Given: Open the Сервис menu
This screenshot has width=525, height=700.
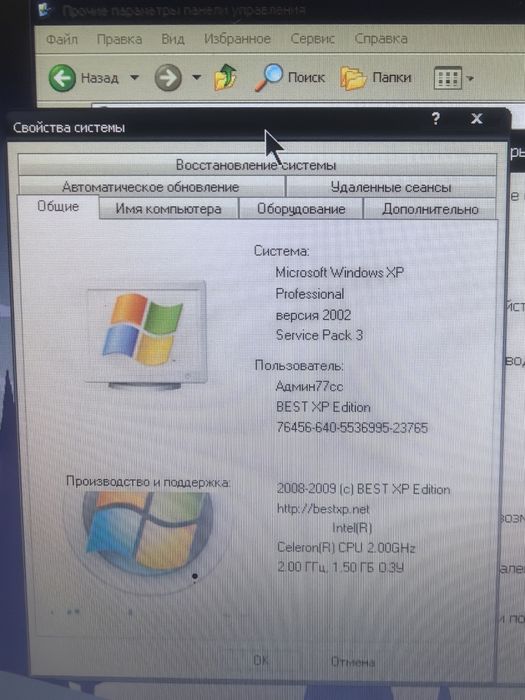Looking at the screenshot, I should coord(312,39).
